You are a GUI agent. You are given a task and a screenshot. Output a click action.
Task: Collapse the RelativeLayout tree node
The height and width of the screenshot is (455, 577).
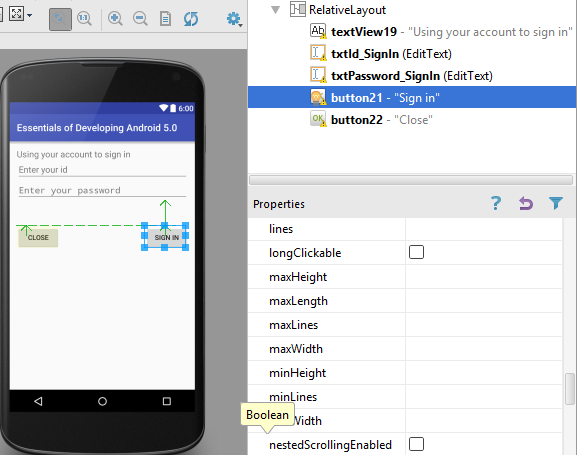(275, 10)
